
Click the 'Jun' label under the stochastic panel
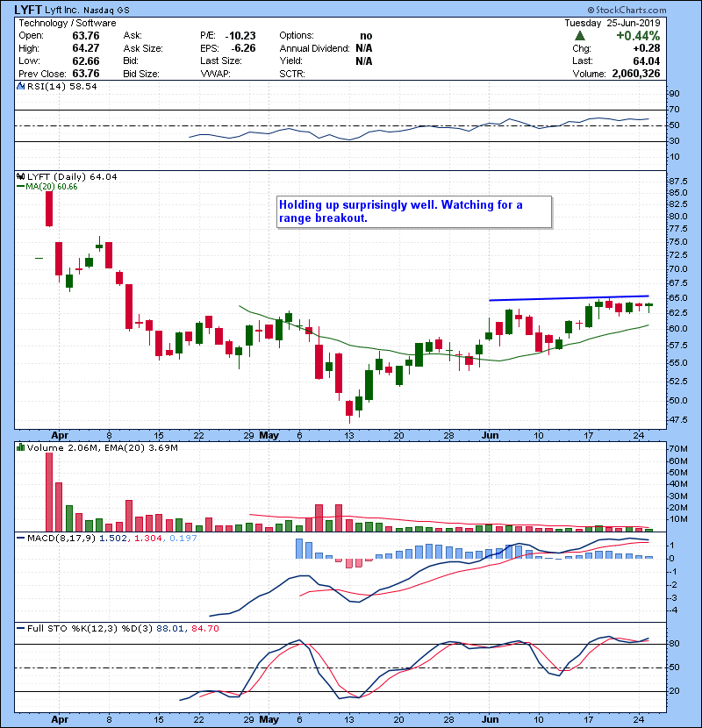pos(490,719)
